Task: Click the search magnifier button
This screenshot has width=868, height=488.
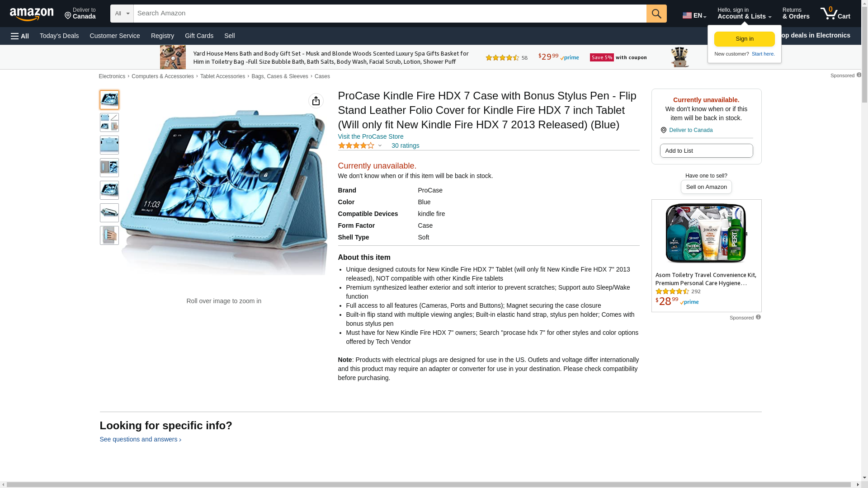Action: click(x=656, y=14)
